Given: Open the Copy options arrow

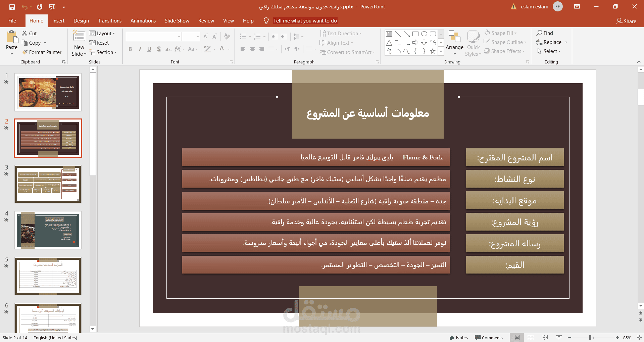Looking at the screenshot, I should pyautogui.click(x=45, y=43).
